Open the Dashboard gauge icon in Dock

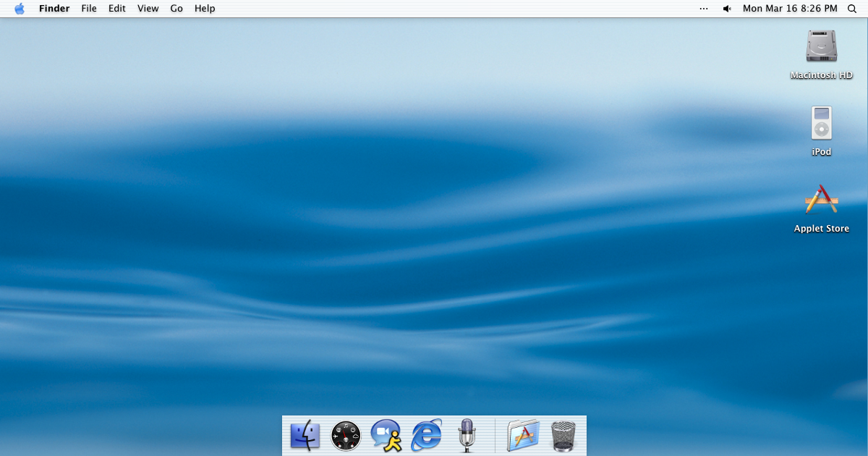pos(346,436)
